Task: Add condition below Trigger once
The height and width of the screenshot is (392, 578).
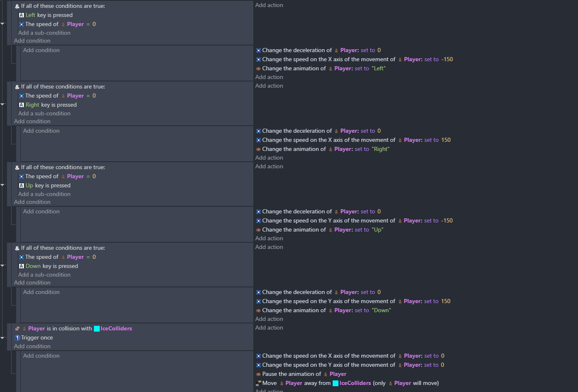Action: coord(32,347)
